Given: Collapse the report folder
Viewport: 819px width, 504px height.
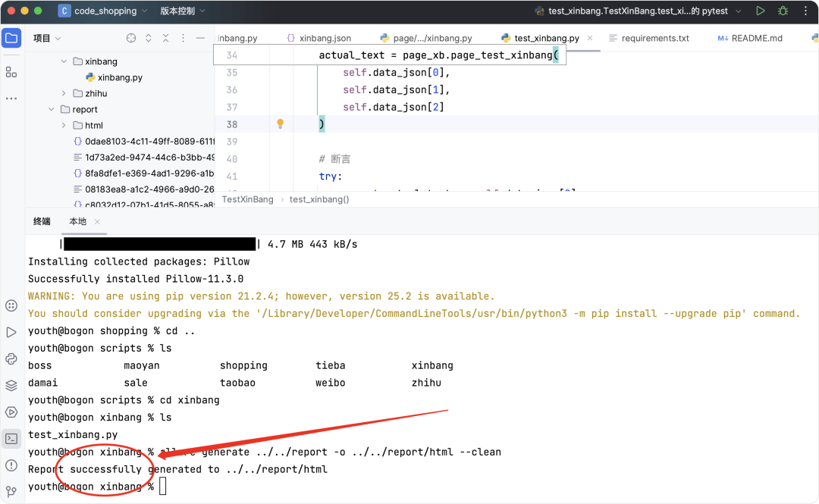Looking at the screenshot, I should tap(52, 110).
